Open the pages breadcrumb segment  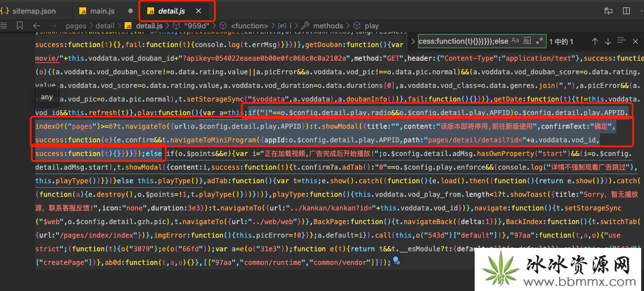pyautogui.click(x=75, y=26)
